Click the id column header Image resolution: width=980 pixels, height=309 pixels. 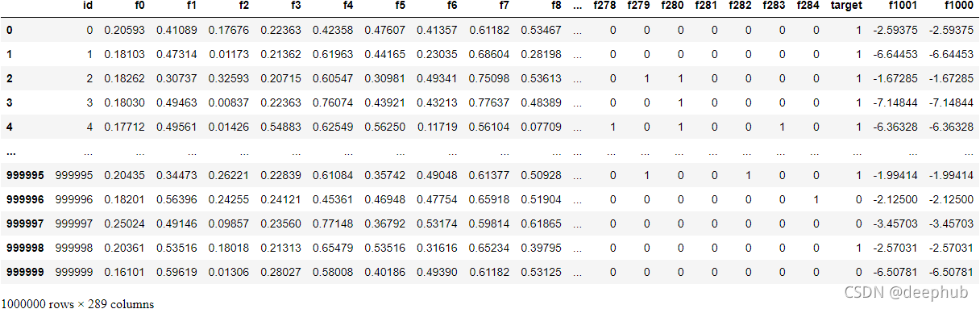point(88,6)
